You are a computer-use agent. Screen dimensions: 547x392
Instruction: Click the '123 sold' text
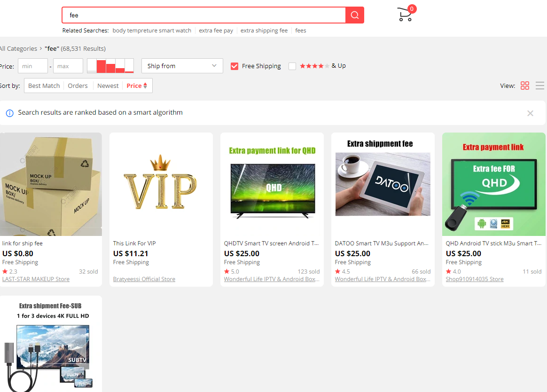(309, 271)
